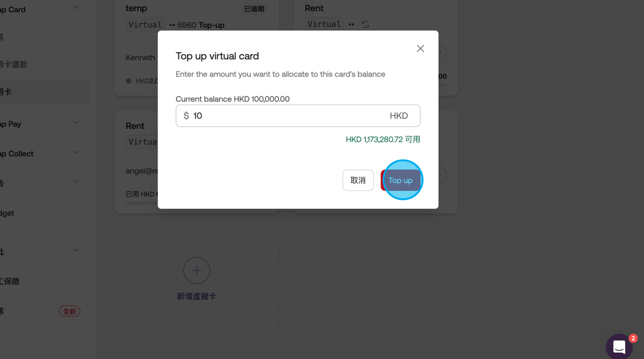
Task: Collapse the Card section in sidebar
Action: pyautogui.click(x=76, y=8)
